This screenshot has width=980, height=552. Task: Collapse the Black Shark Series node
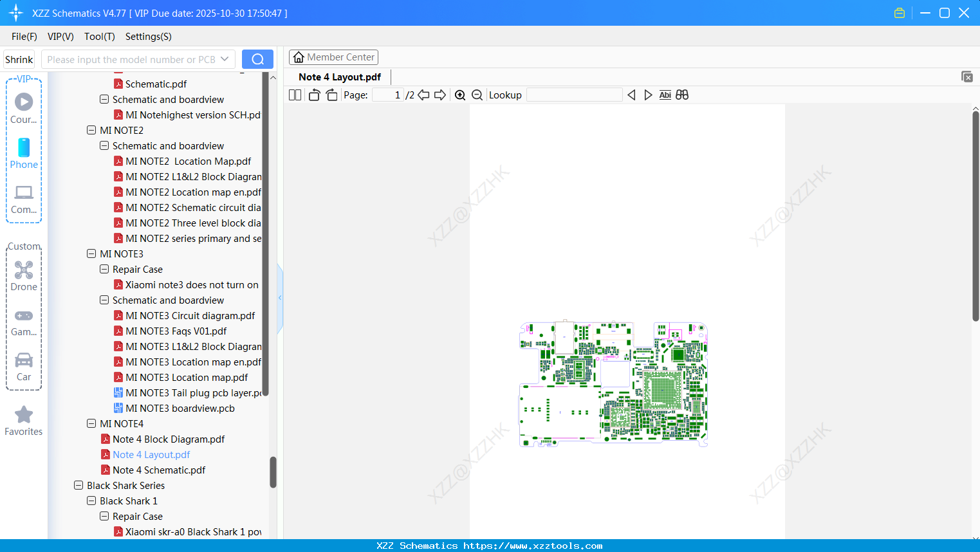pyautogui.click(x=79, y=485)
